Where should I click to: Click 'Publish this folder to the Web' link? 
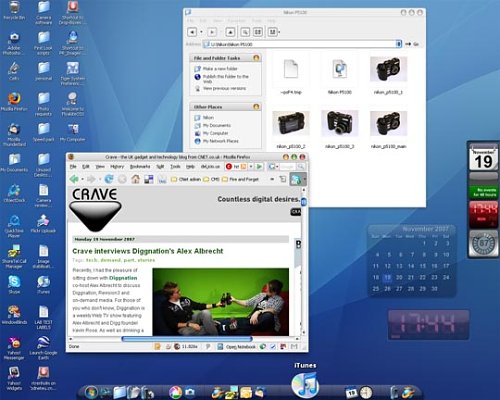pyautogui.click(x=226, y=79)
